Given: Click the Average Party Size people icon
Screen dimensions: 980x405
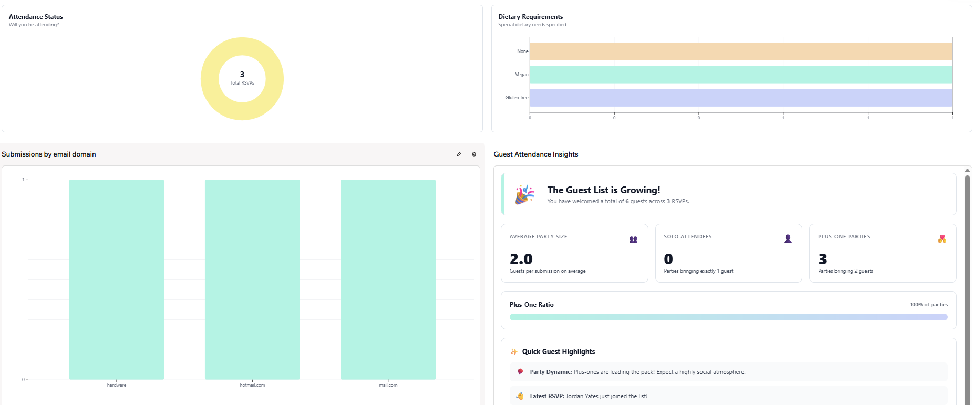Looking at the screenshot, I should [x=633, y=240].
